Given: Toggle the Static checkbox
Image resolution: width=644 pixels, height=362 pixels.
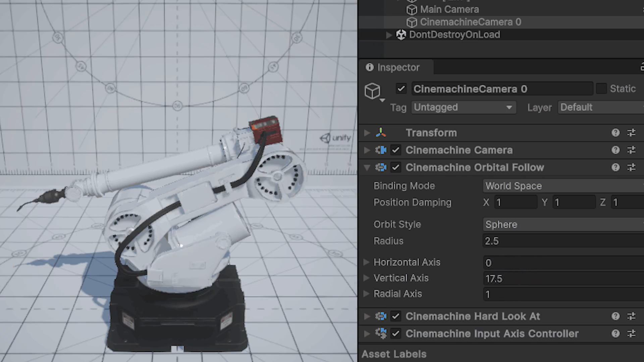Looking at the screenshot, I should tap(601, 89).
